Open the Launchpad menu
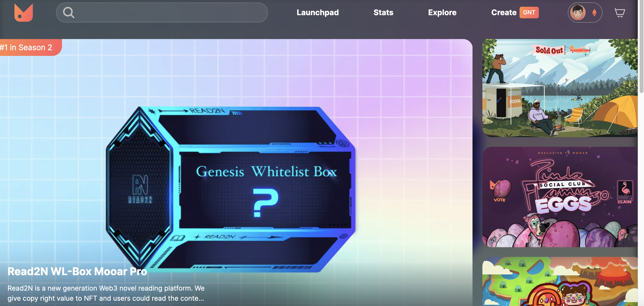This screenshot has height=306, width=644. click(317, 13)
